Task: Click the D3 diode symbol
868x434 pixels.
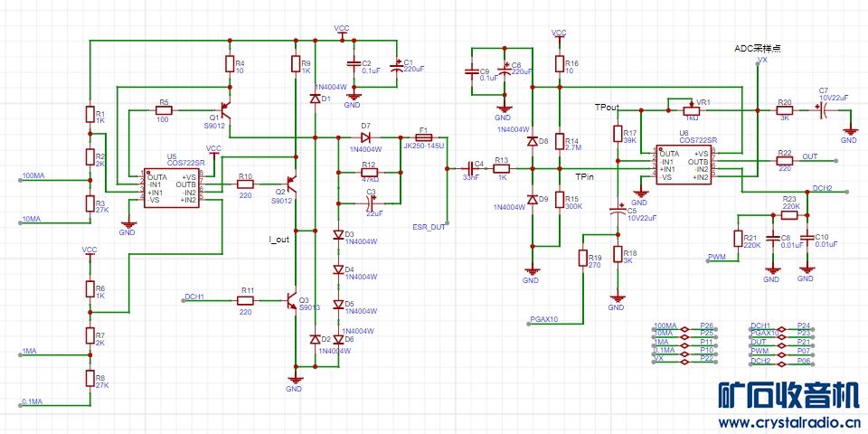Action: (337, 235)
